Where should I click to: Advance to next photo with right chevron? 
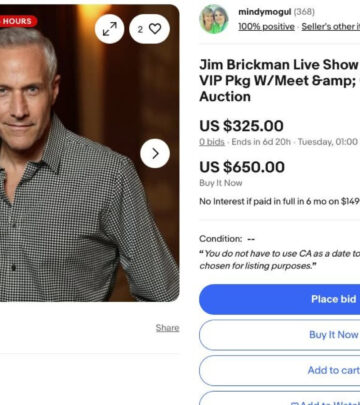click(155, 153)
